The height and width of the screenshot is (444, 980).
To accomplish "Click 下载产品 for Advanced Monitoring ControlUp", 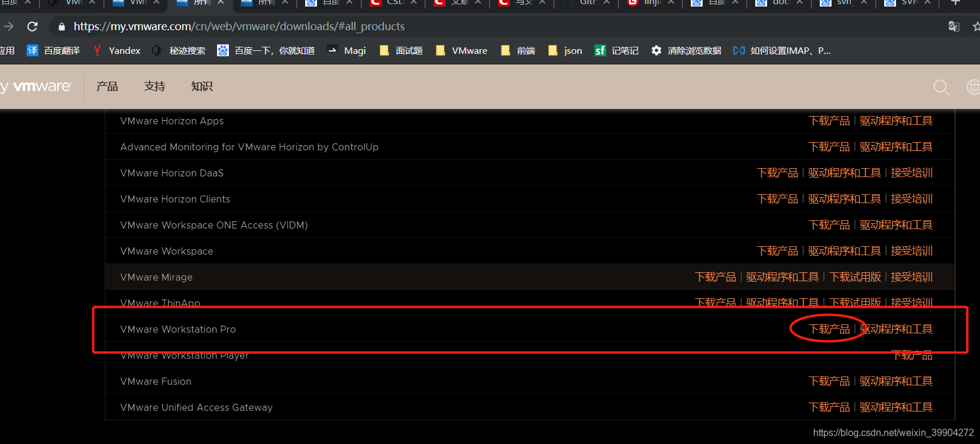I will (x=829, y=147).
